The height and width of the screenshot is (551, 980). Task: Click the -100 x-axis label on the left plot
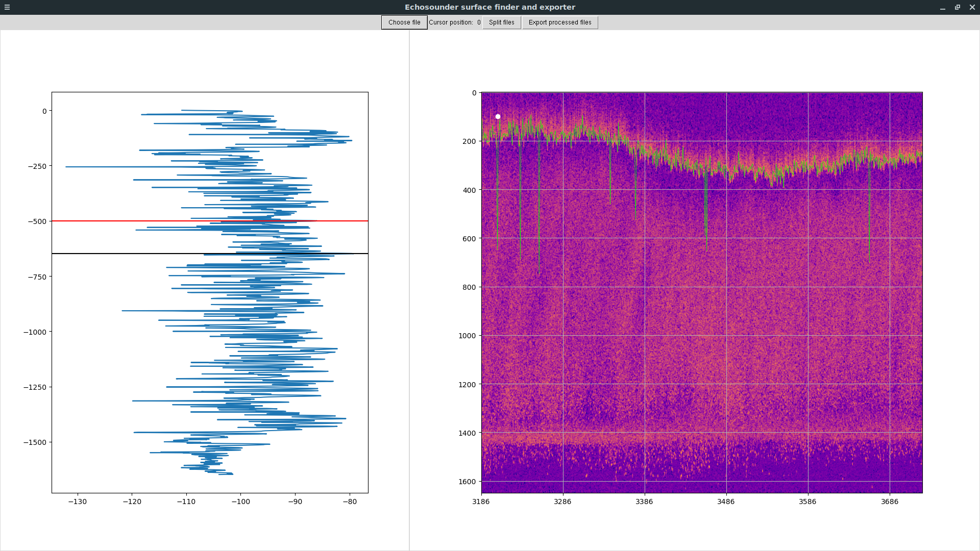pyautogui.click(x=241, y=502)
